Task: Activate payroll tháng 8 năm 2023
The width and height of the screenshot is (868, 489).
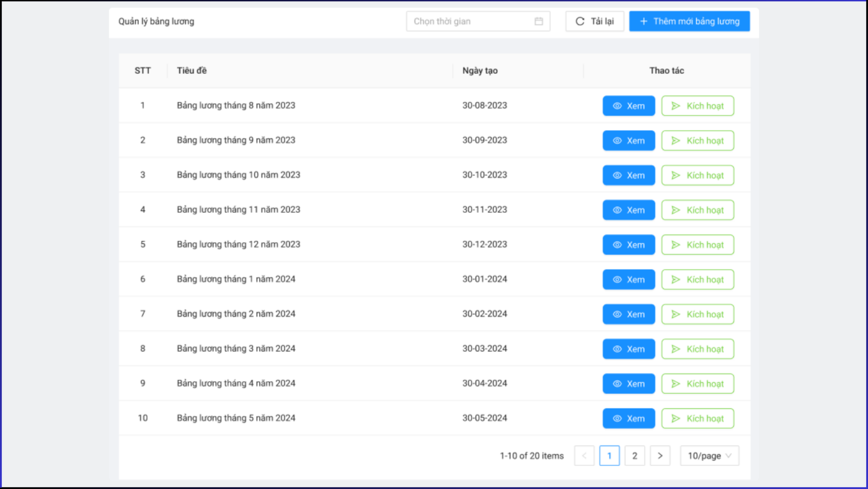Action: 697,105
